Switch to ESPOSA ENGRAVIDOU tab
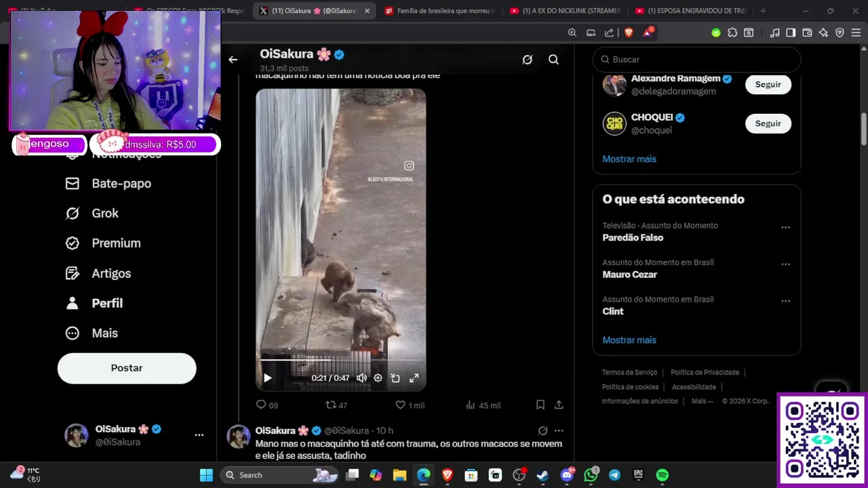The height and width of the screenshot is (488, 868). click(690, 11)
